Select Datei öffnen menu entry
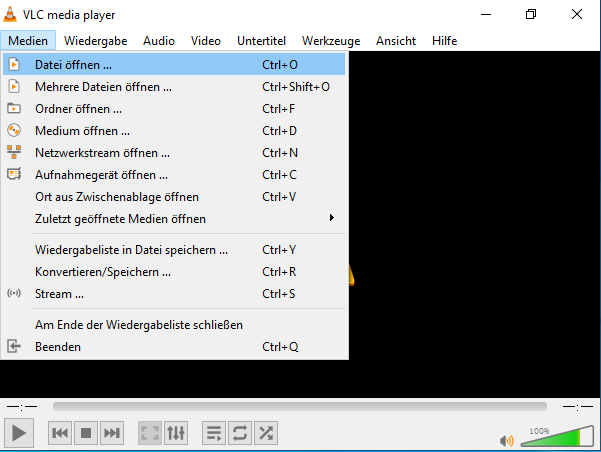This screenshot has width=601, height=452. pyautogui.click(x=174, y=64)
